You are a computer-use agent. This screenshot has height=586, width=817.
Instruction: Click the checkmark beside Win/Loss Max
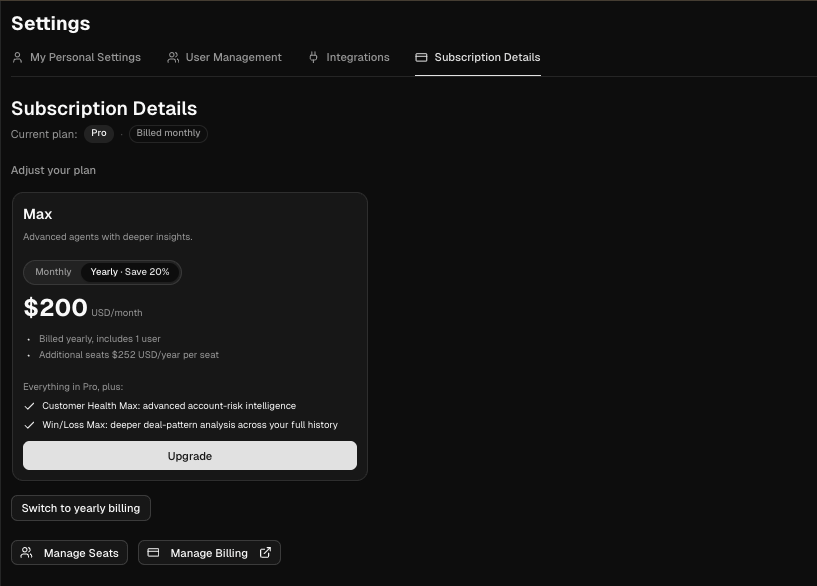[29, 425]
